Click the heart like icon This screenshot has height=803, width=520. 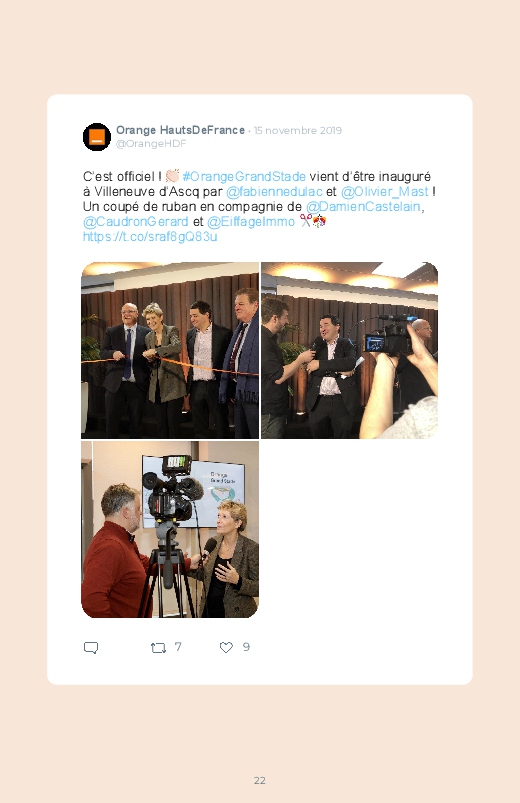226,647
